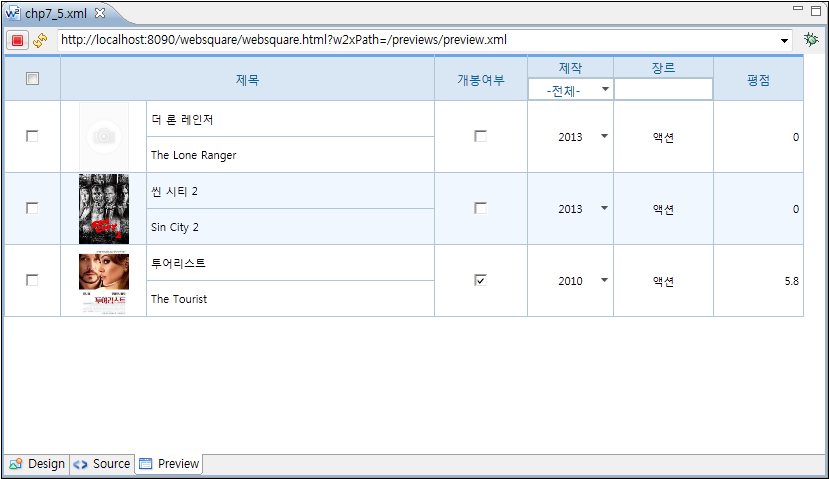Click the refresh icon beside the stop button
Screen dimensions: 829x479
pyautogui.click(x=40, y=40)
